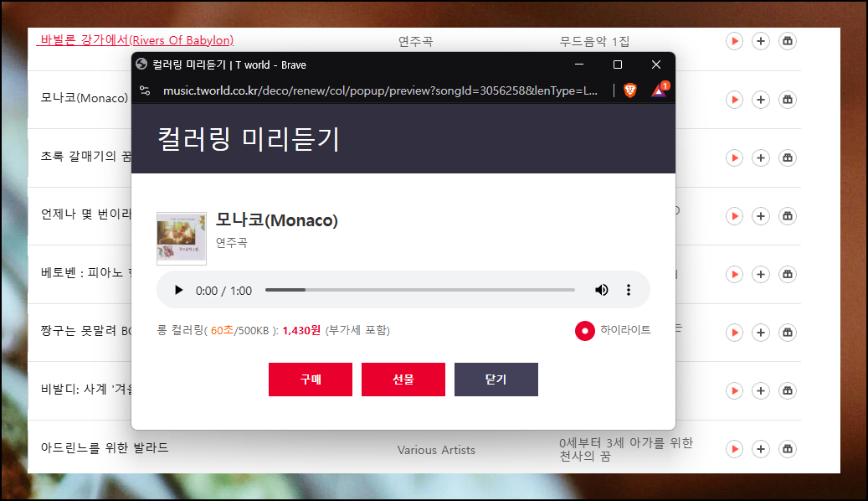Image resolution: width=868 pixels, height=501 pixels.
Task: Click the red 선물 button
Action: 403,380
